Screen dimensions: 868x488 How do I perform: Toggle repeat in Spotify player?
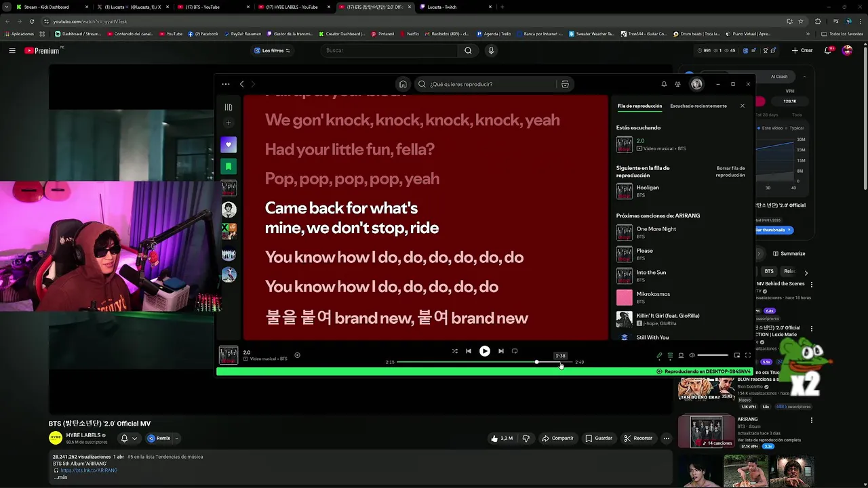[515, 351]
